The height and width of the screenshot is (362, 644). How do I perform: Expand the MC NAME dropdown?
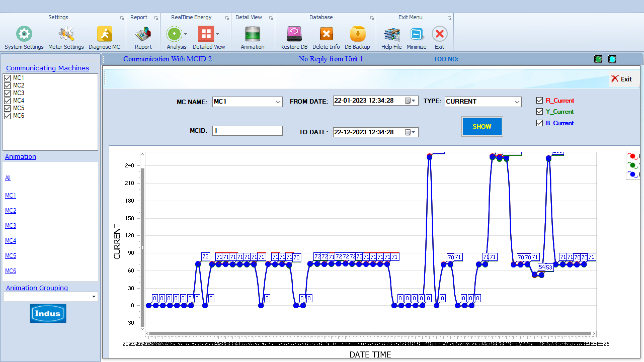[x=278, y=102]
